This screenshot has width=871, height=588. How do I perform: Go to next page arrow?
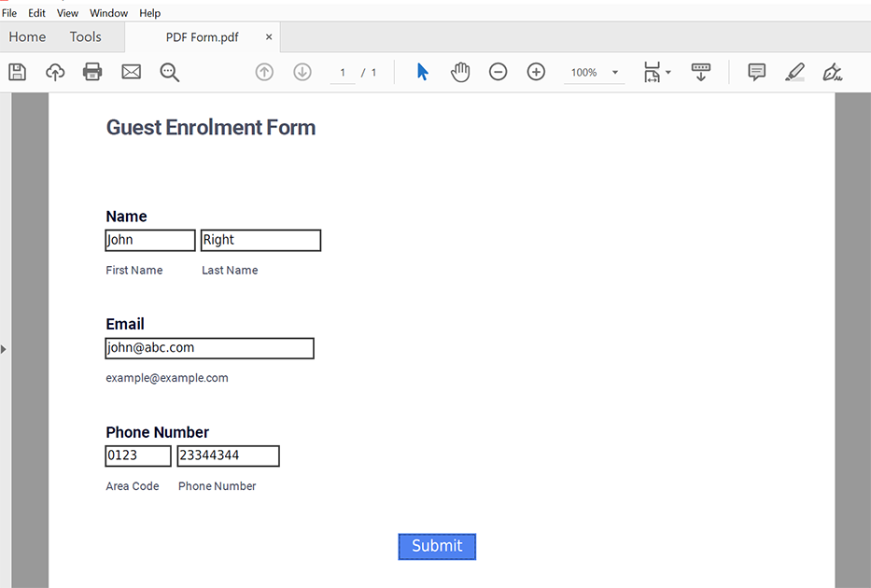click(302, 72)
